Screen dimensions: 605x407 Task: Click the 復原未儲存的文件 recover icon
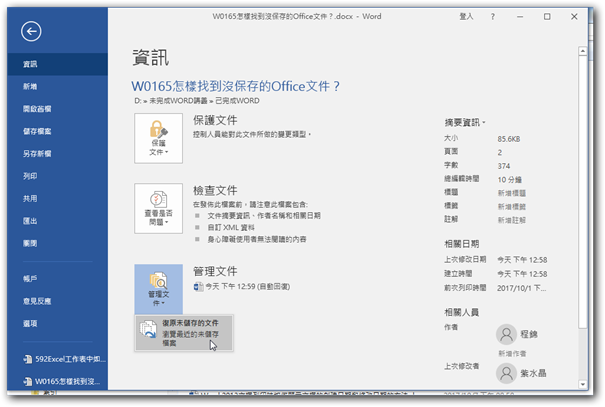(x=148, y=329)
